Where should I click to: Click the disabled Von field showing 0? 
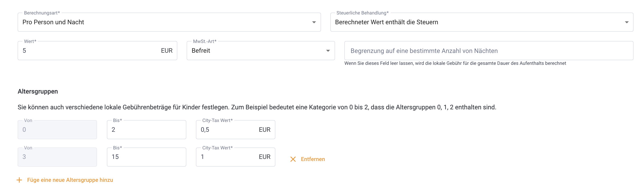point(57,130)
